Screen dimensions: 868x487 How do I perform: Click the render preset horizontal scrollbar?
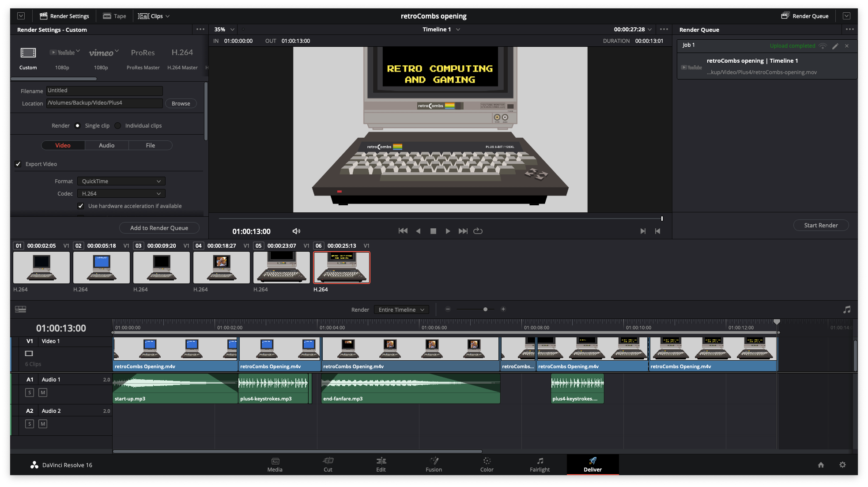click(x=53, y=79)
